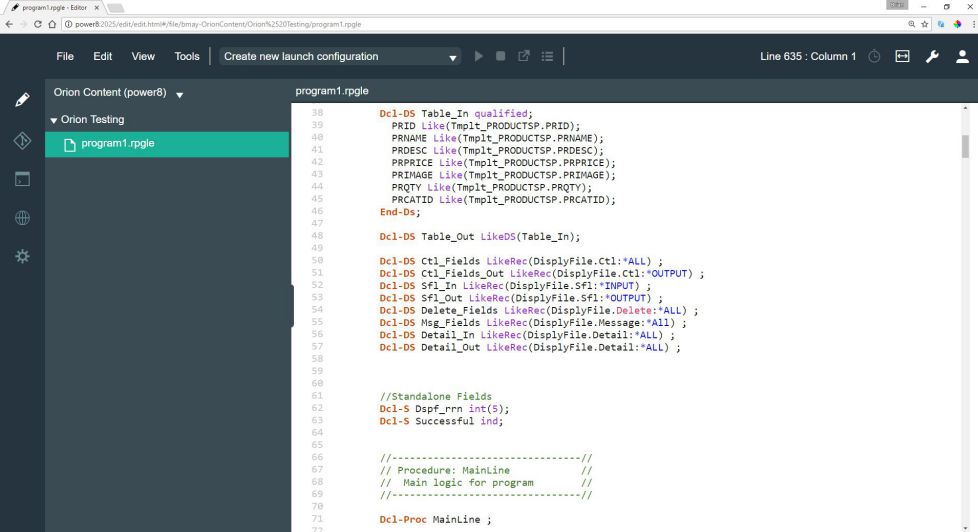This screenshot has height=532, width=978.
Task: Open the user profile icon
Action: tap(962, 56)
